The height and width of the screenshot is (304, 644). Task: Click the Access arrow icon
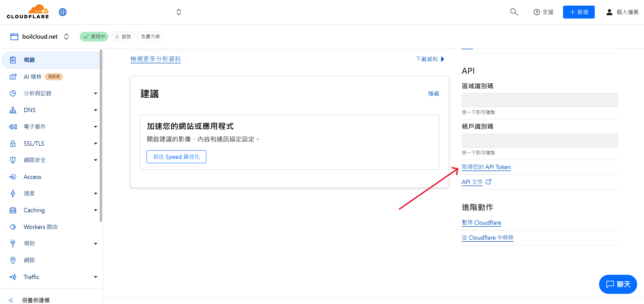point(13,177)
